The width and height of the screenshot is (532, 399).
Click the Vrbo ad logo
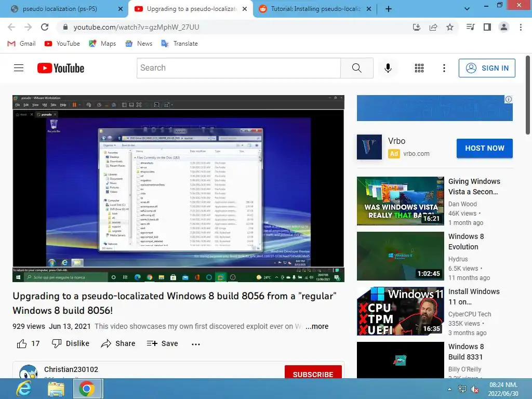pos(369,147)
